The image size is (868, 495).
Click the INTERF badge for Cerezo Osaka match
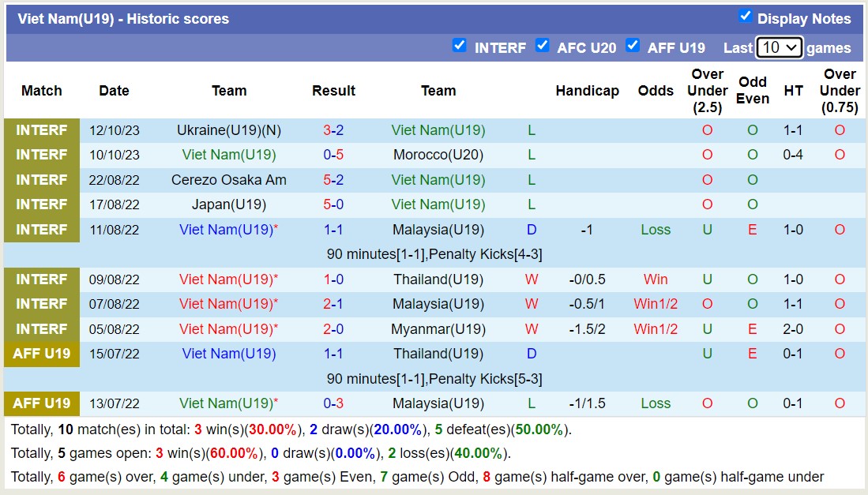click(41, 179)
